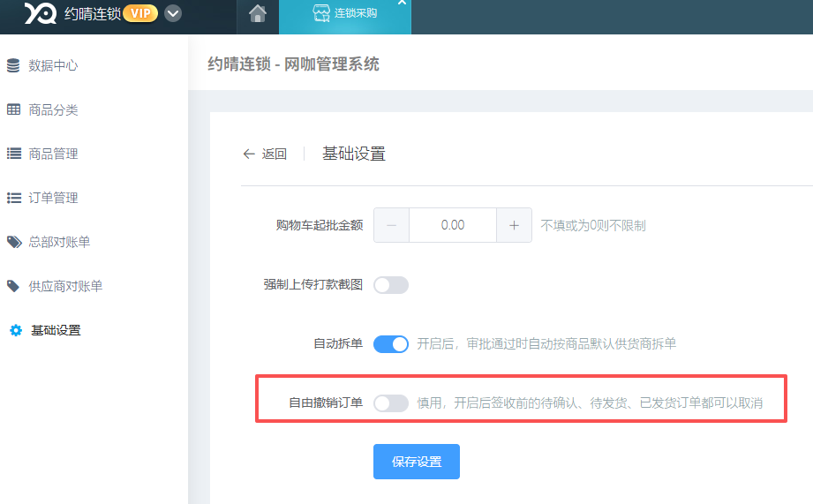This screenshot has width=813, height=504.
Task: Open 订单管理 menu item
Action: click(x=53, y=198)
